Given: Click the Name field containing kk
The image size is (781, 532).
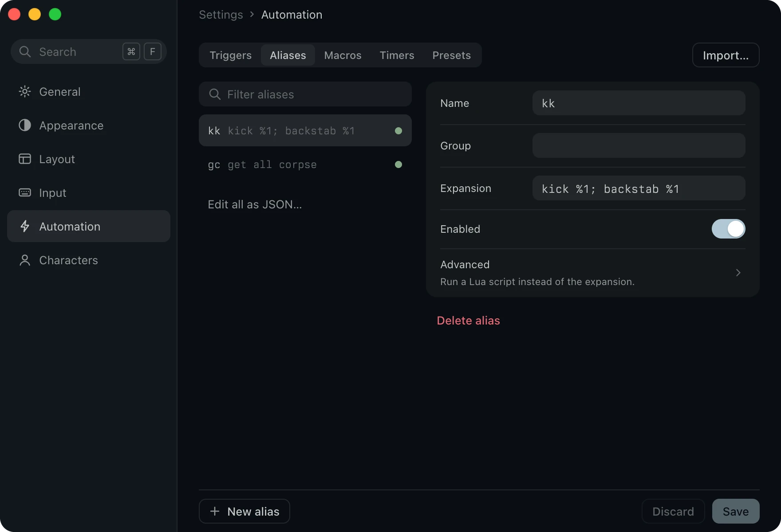Looking at the screenshot, I should click(639, 103).
